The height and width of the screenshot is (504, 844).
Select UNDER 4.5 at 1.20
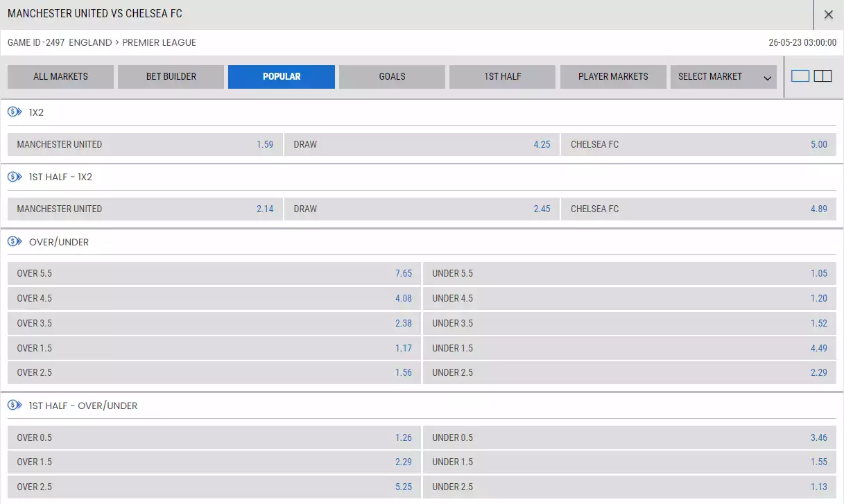[x=630, y=299]
